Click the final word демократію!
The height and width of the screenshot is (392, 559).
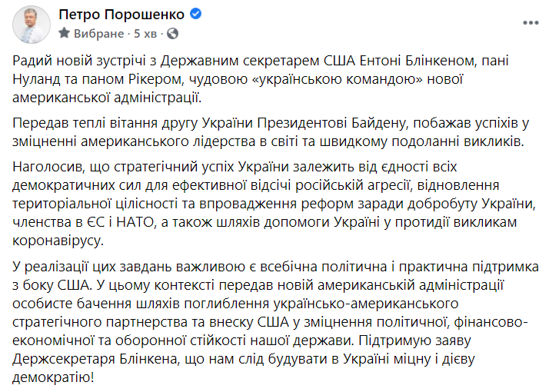coord(53,377)
